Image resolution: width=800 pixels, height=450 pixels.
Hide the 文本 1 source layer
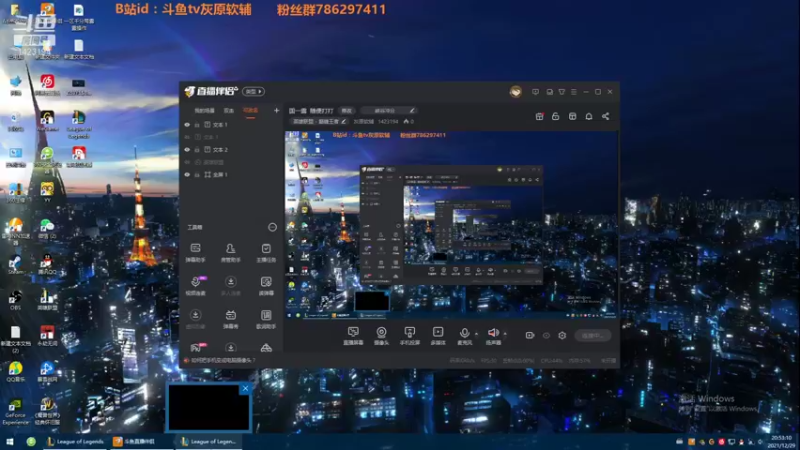pyautogui.click(x=187, y=124)
